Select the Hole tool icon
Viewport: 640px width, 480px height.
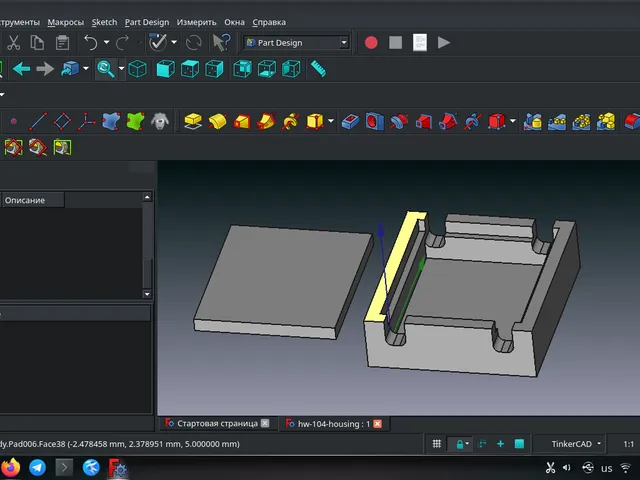pos(375,121)
